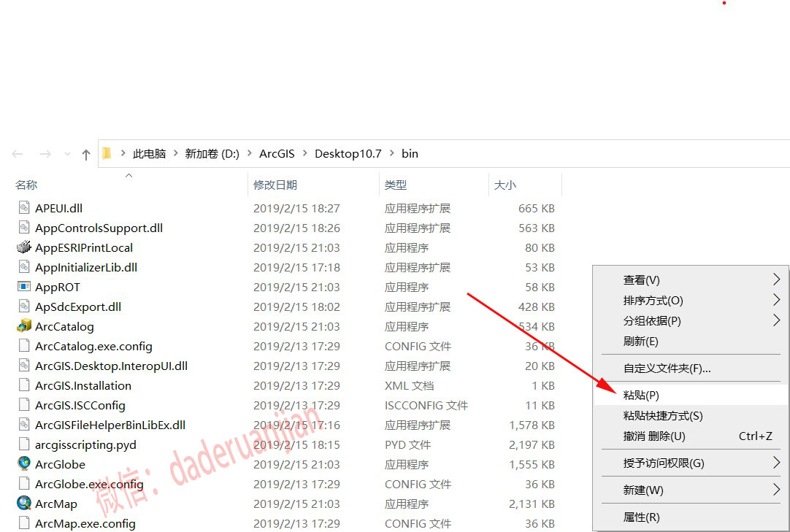Expand the chevron before 此电脑
Image resolution: width=790 pixels, height=532 pixels.
tap(123, 153)
